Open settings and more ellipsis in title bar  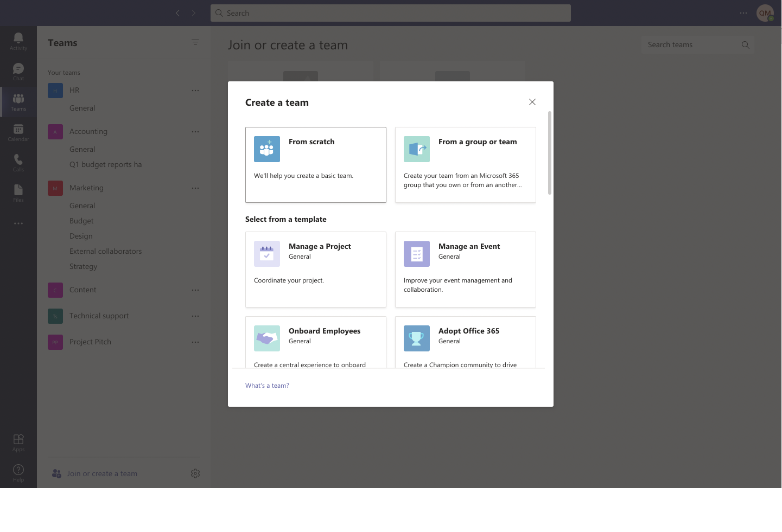(743, 13)
